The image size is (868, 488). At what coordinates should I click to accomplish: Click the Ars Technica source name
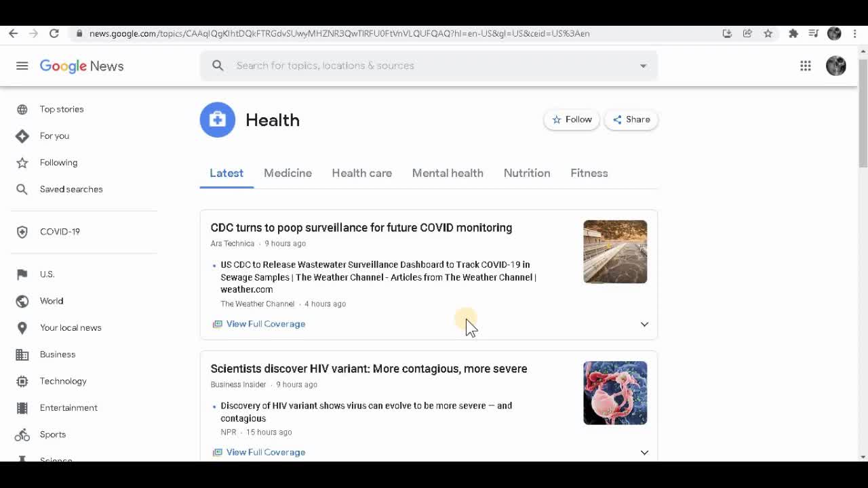pyautogui.click(x=233, y=244)
